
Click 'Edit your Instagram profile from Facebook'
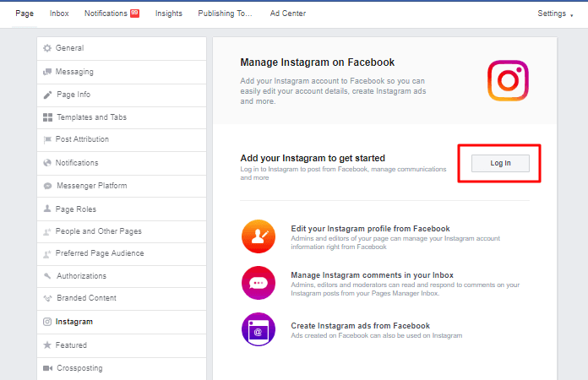370,229
